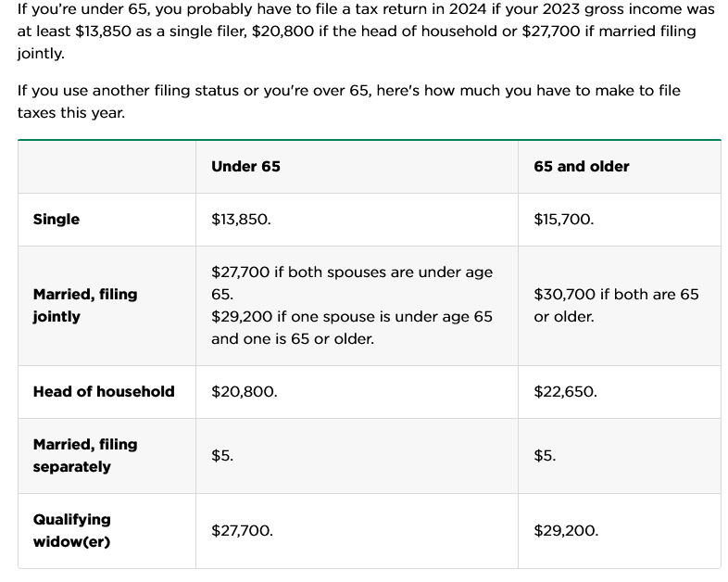The image size is (728, 582).
Task: Select the "Married, filing separately" row label
Action: (x=85, y=456)
